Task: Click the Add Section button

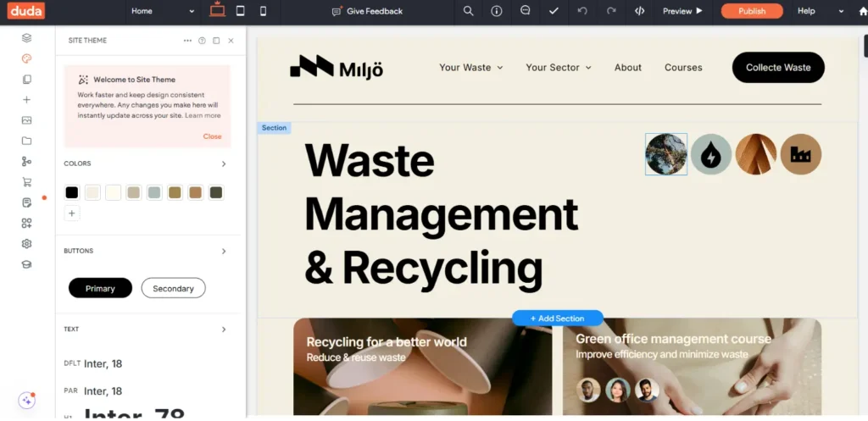Action: tap(557, 319)
